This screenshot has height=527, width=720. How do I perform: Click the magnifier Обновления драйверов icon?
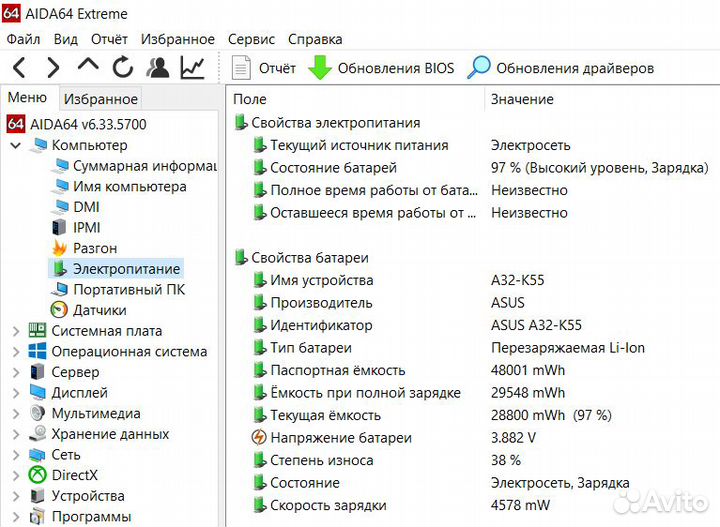pos(479,67)
